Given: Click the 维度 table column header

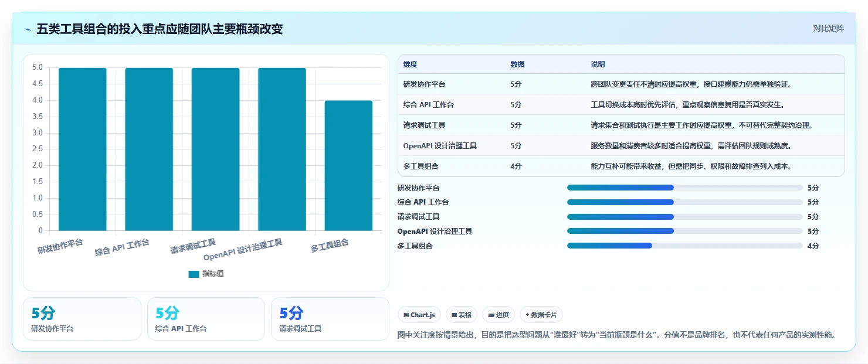Looking at the screenshot, I should coord(410,64).
